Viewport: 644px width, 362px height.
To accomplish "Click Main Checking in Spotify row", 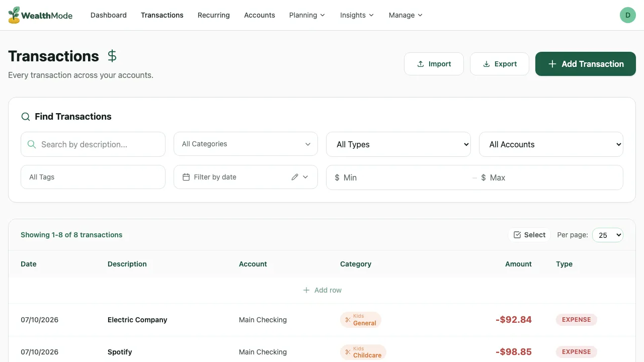I will tap(263, 352).
